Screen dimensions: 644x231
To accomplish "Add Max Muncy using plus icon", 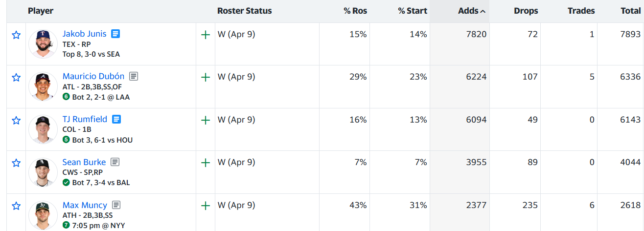I will (x=206, y=206).
